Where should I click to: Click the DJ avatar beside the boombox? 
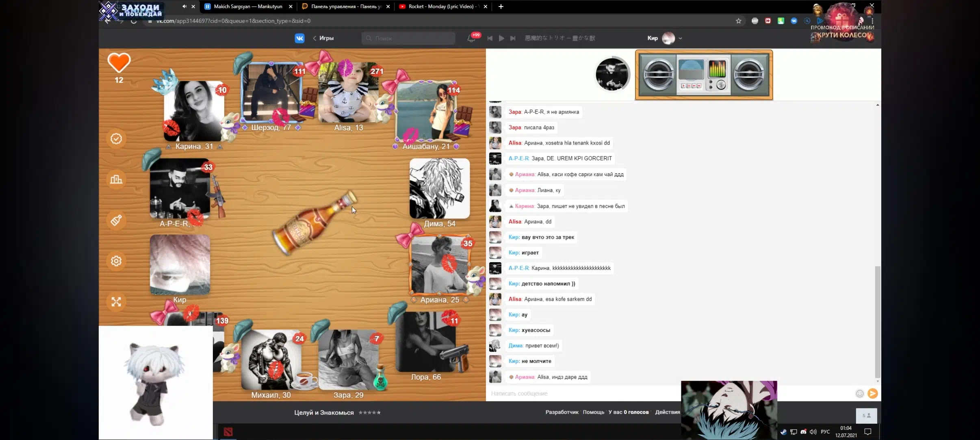(612, 74)
